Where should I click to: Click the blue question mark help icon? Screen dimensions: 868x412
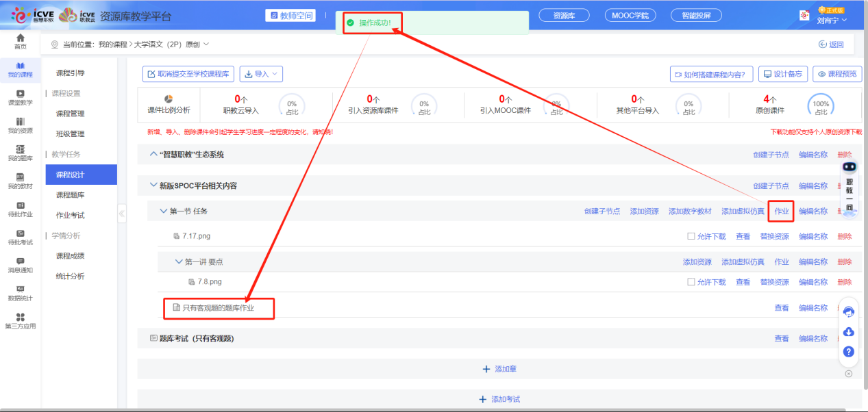click(848, 352)
